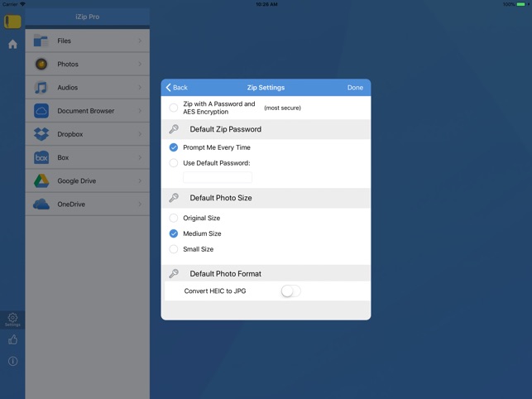532x399 pixels.
Task: Select the OneDrive cloud icon
Action: coord(41,204)
